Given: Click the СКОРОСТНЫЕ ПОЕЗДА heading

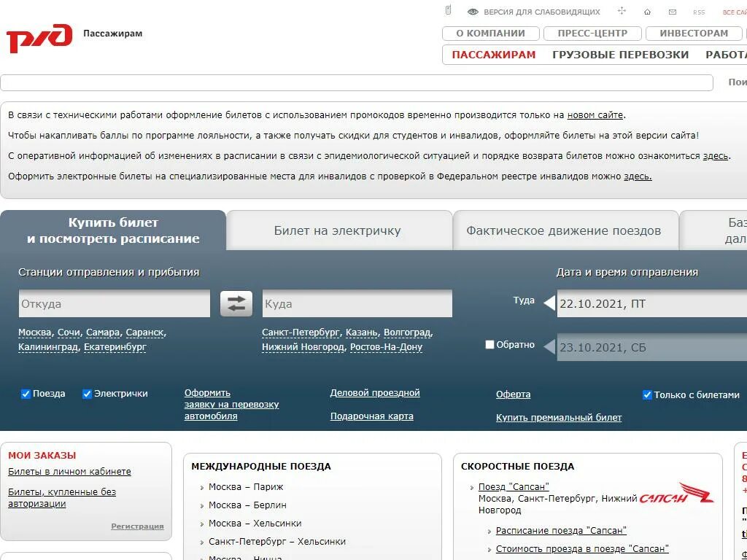Looking at the screenshot, I should (517, 467).
